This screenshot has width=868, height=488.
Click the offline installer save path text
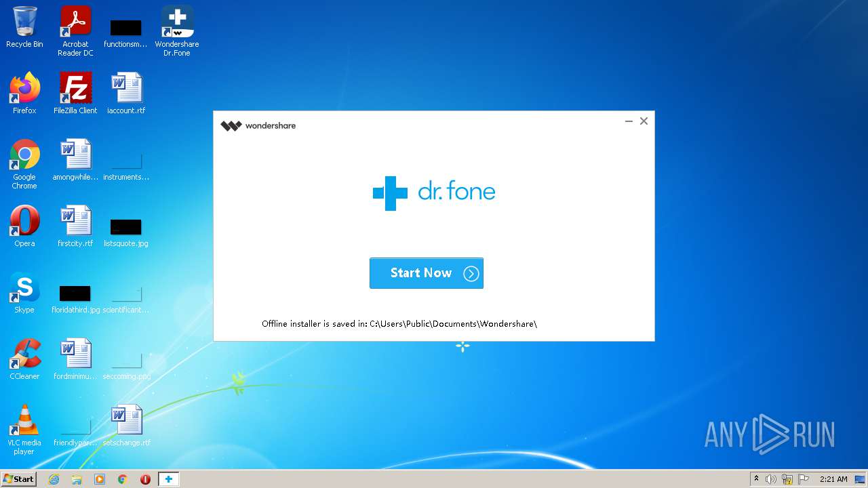click(399, 324)
